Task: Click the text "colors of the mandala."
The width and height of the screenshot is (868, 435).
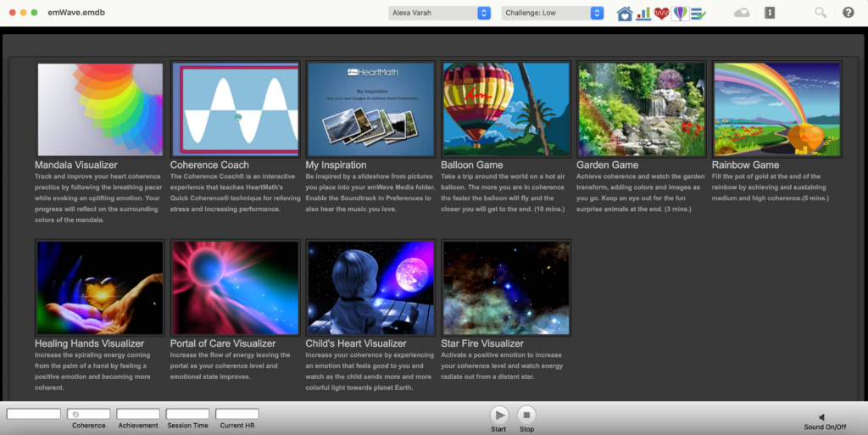Action: [69, 220]
